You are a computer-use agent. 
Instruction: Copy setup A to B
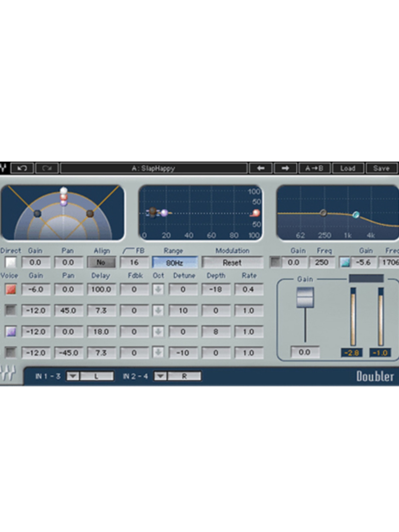[315, 168]
